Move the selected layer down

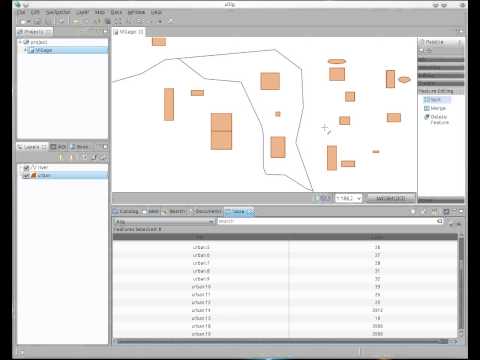click(71, 157)
